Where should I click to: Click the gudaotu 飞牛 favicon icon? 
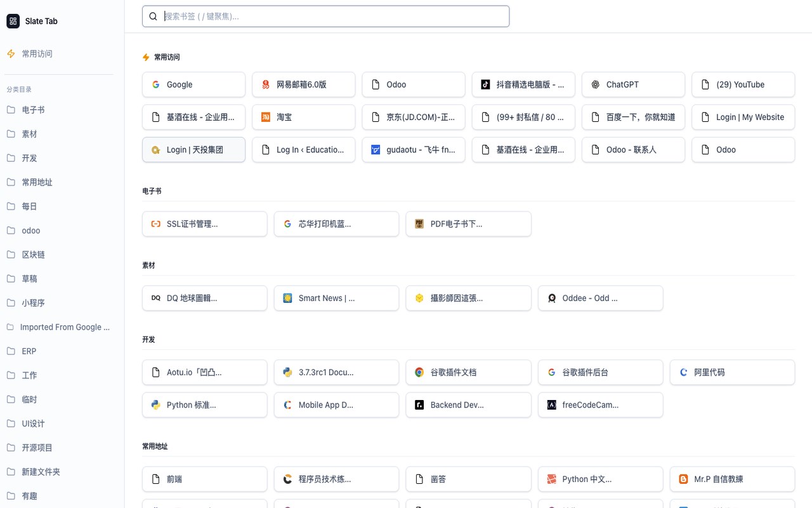pyautogui.click(x=376, y=150)
